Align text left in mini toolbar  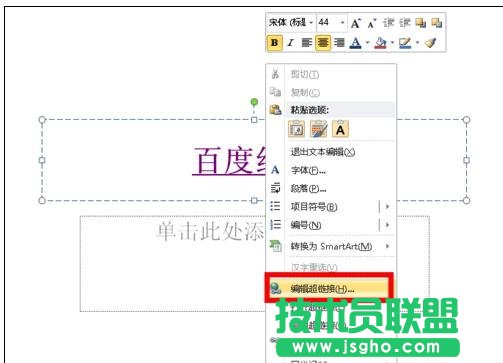coord(307,43)
